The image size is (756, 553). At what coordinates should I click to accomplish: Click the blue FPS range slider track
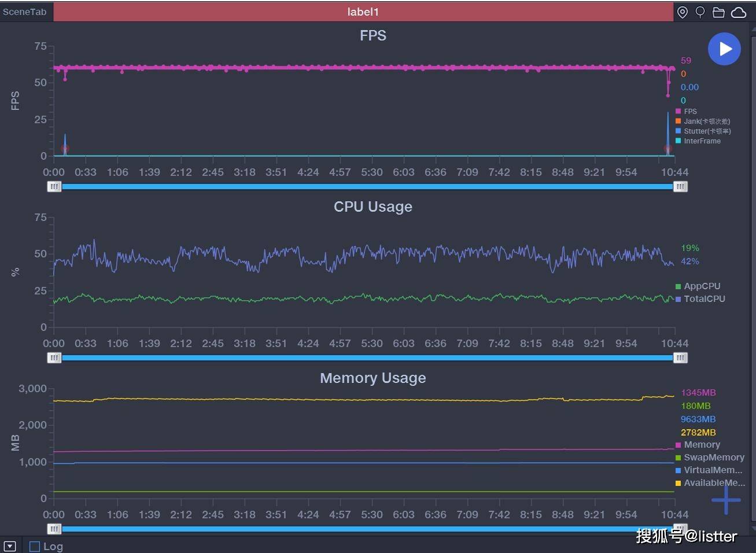tap(367, 186)
